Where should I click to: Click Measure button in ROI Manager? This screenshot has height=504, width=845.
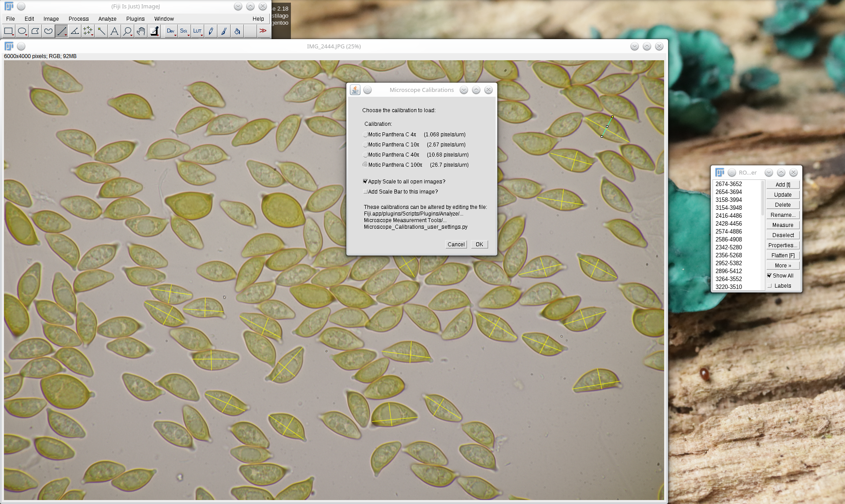[x=783, y=225]
